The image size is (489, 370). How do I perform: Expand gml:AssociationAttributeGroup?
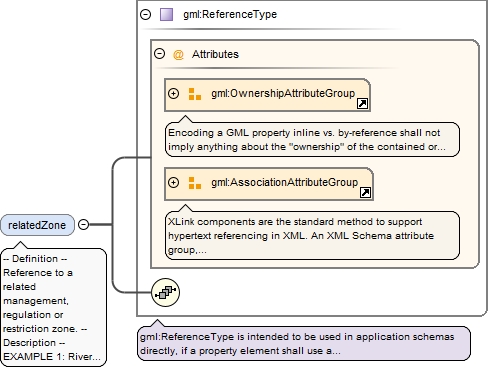[173, 182]
